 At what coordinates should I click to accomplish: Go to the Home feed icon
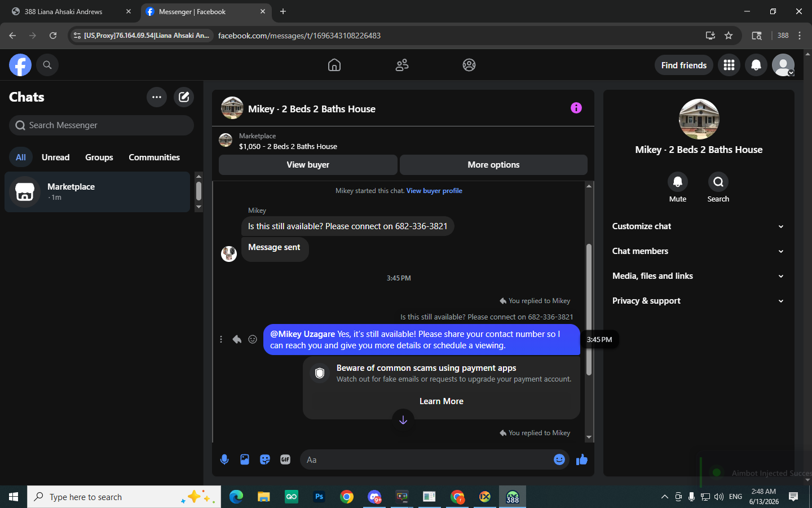point(334,65)
